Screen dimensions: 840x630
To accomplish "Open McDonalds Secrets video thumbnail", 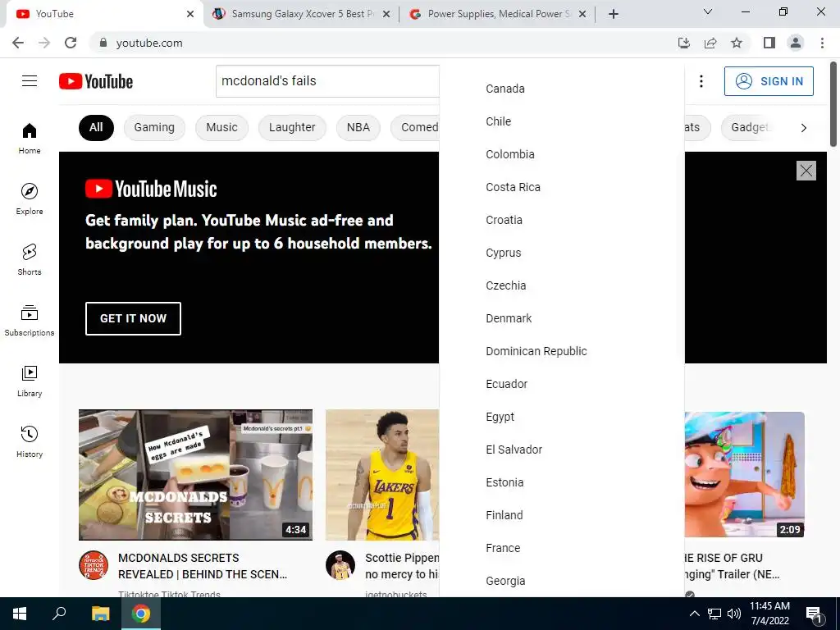I will pyautogui.click(x=195, y=475).
